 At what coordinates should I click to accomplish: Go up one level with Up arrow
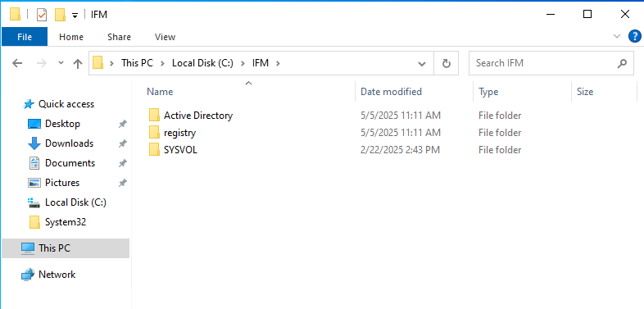78,63
